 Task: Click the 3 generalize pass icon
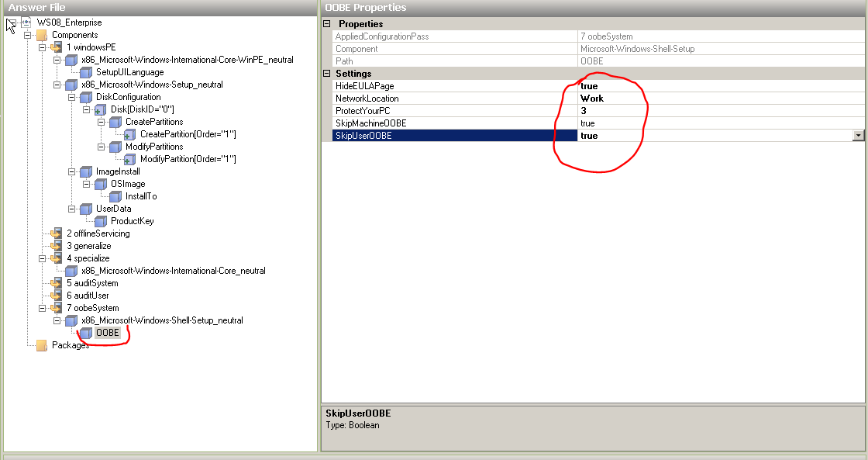click(x=56, y=246)
